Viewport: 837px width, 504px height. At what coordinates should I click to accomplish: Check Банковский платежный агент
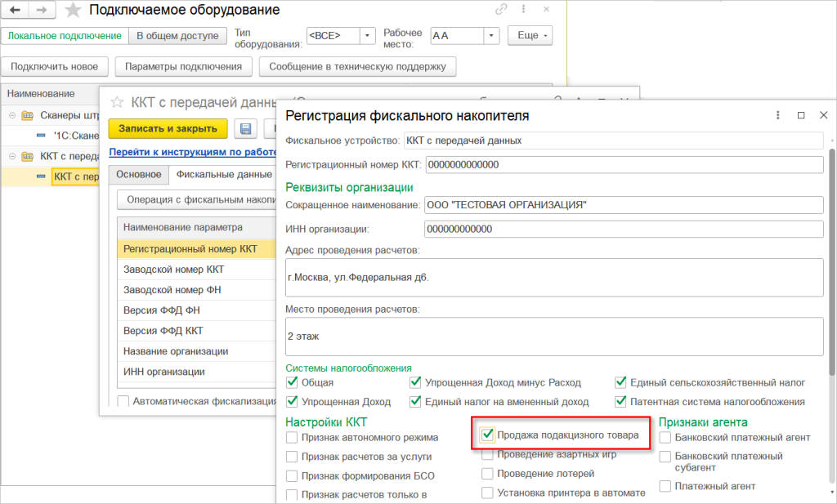[665, 437]
